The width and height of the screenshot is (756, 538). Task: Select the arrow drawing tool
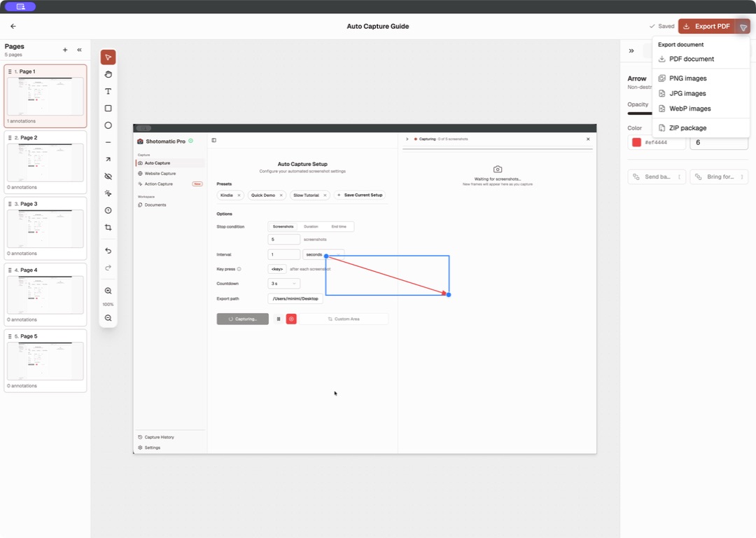[x=108, y=159]
